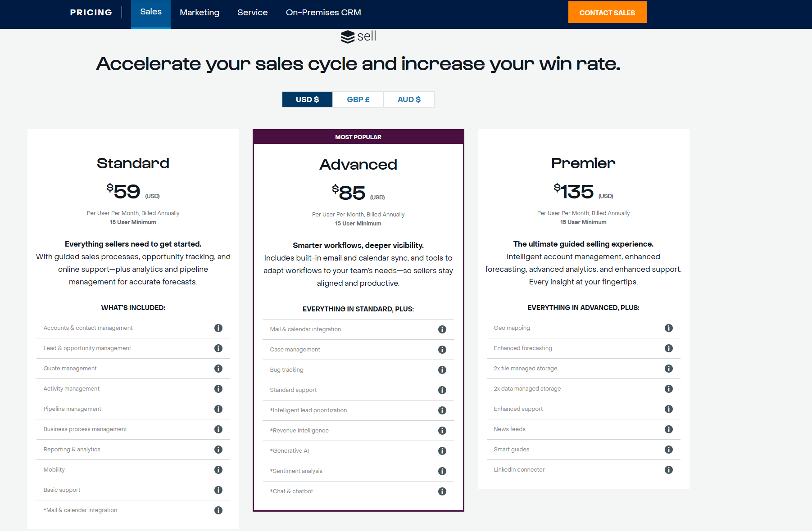Screen dimensions: 812x531
Task: Show info for Enhanced forecasting
Action: click(x=669, y=348)
